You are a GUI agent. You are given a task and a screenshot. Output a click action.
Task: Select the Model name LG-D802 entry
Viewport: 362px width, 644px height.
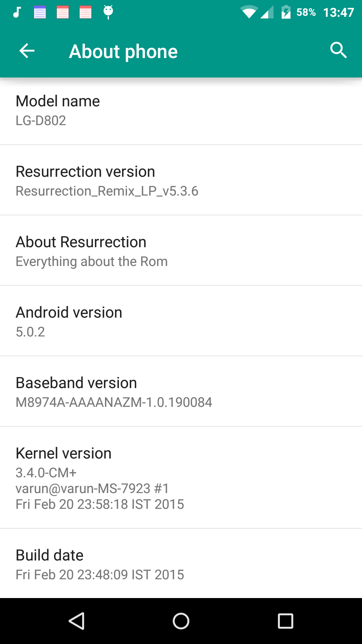[x=181, y=111]
